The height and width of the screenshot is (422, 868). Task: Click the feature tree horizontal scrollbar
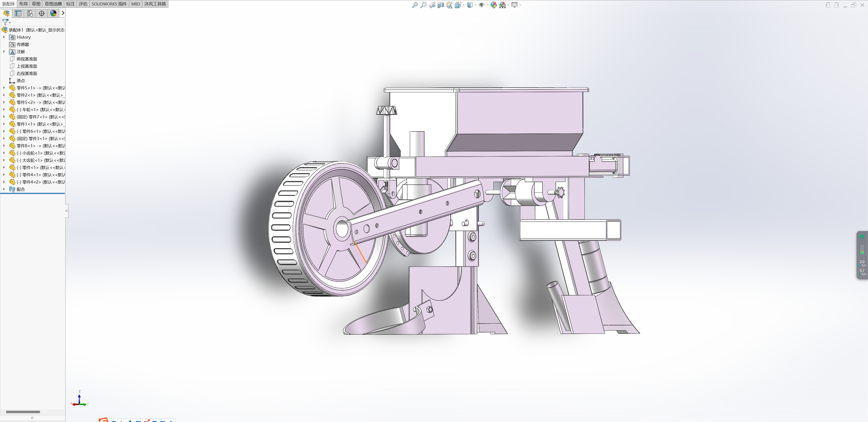point(23,412)
